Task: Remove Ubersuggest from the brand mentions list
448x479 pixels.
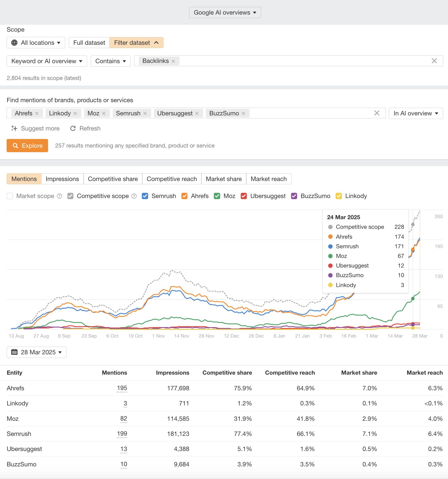Action: point(197,113)
